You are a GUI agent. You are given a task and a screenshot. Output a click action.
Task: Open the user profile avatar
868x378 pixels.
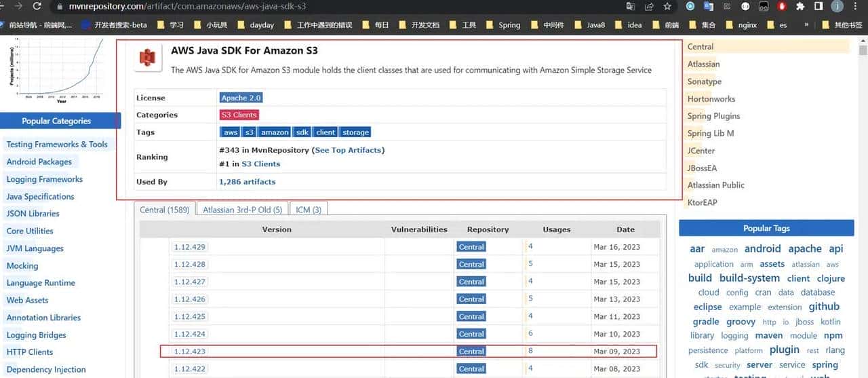point(837,6)
